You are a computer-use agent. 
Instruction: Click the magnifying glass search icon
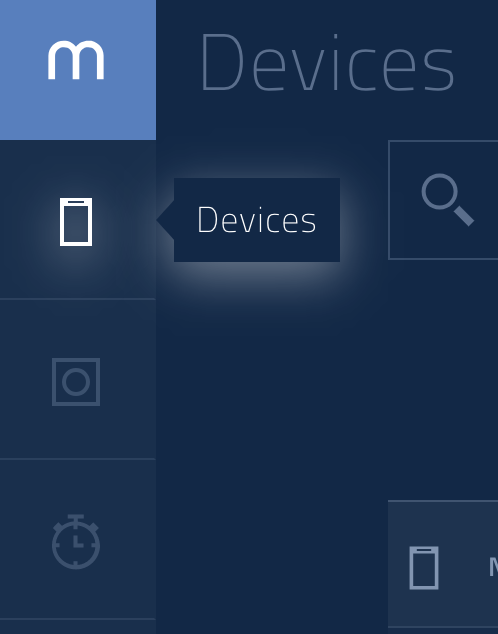pos(447,200)
